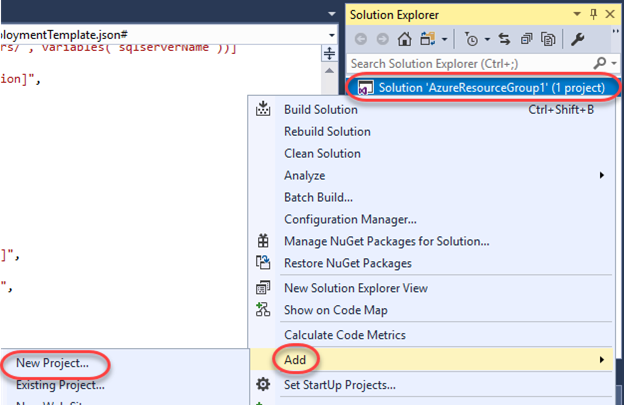This screenshot has height=405, width=624.
Task: Click the solution view switcher icon
Action: (x=427, y=39)
